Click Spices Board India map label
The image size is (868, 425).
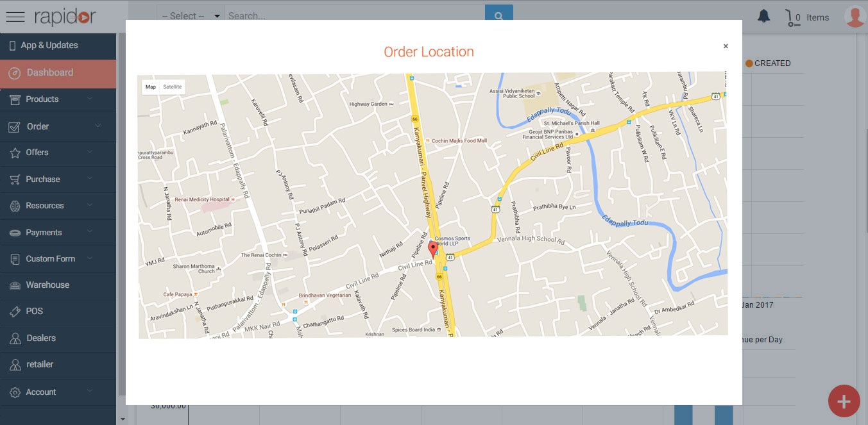(x=416, y=330)
